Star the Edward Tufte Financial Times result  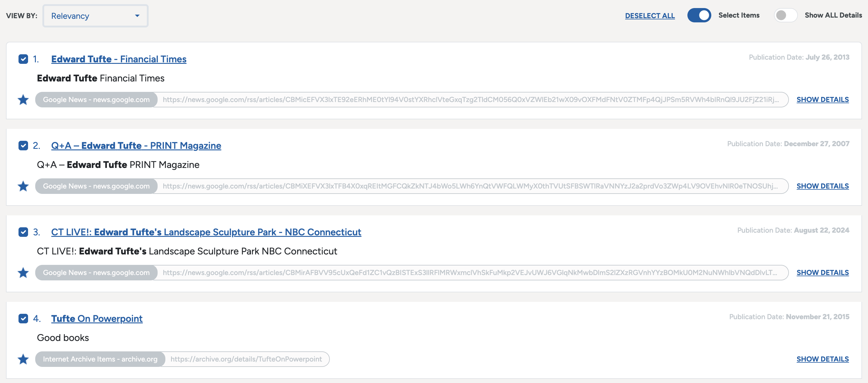(x=23, y=100)
